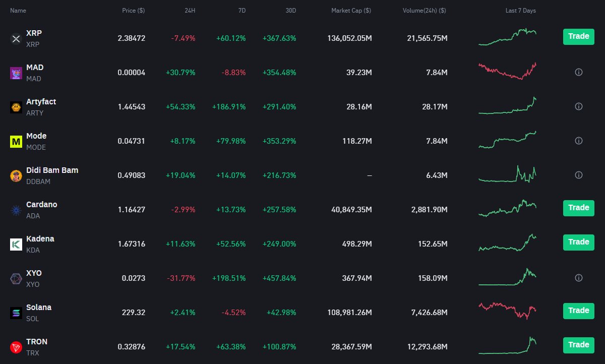Select the Solana price 229.32
Viewport: 605px width, 364px height.
point(134,313)
